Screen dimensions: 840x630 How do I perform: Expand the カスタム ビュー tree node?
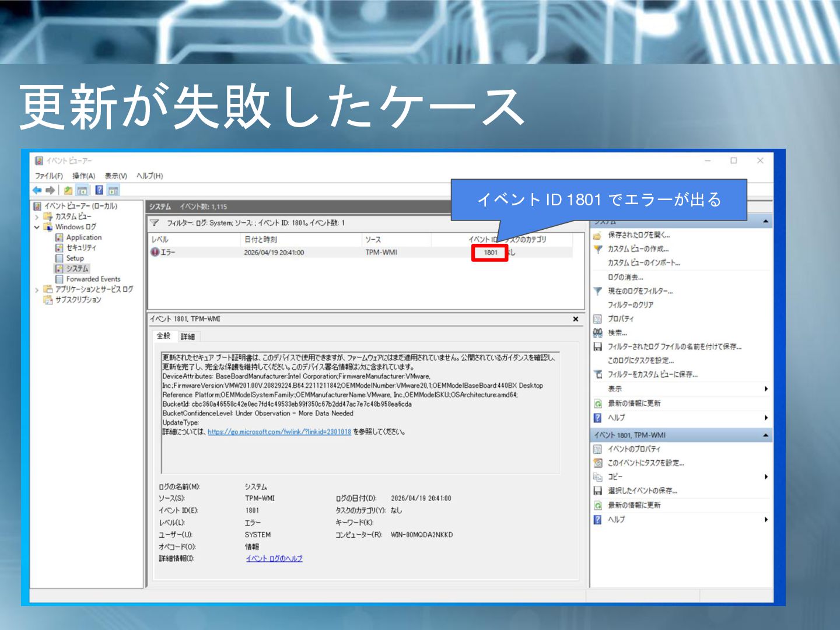(x=37, y=216)
